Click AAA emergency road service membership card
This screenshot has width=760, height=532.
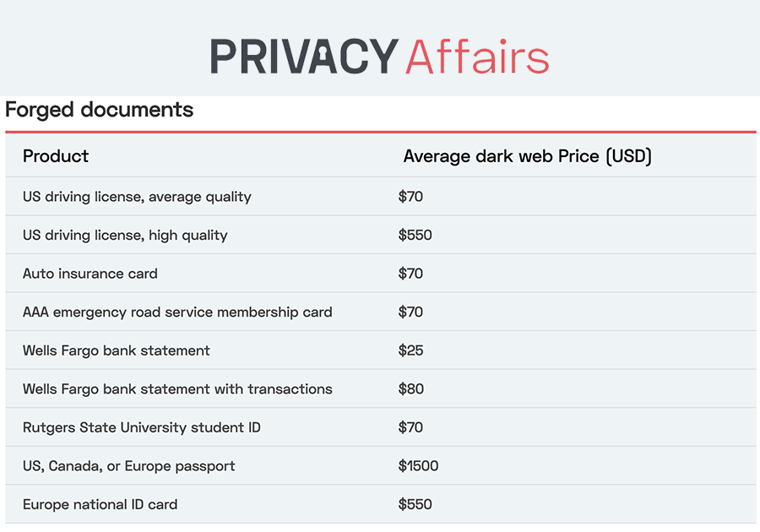click(x=177, y=312)
